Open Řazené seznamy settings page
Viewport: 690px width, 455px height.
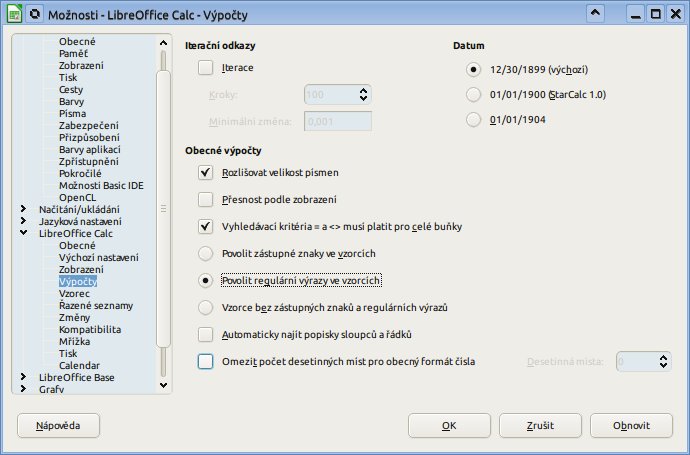tap(96, 305)
